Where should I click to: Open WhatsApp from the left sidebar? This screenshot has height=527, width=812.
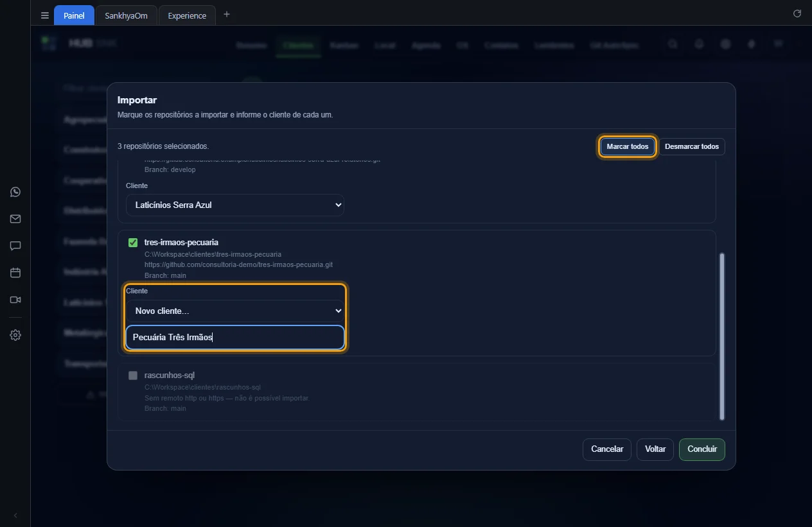click(15, 192)
